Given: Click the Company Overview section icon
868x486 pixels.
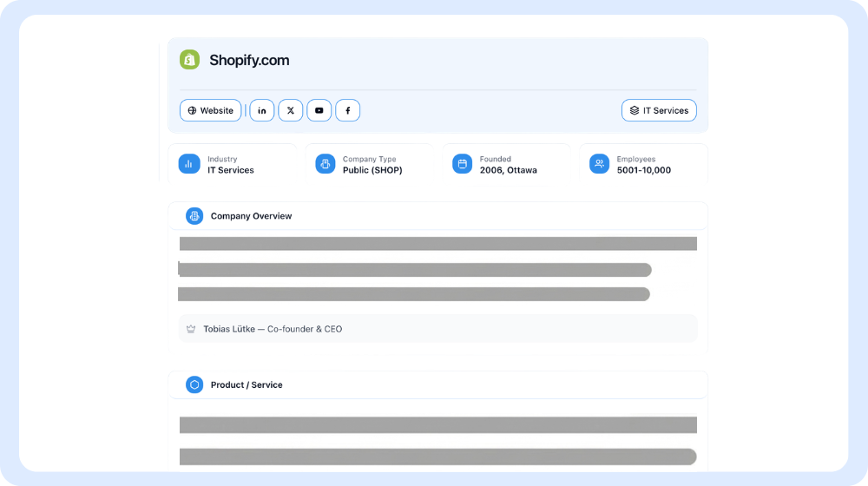Looking at the screenshot, I should 194,216.
